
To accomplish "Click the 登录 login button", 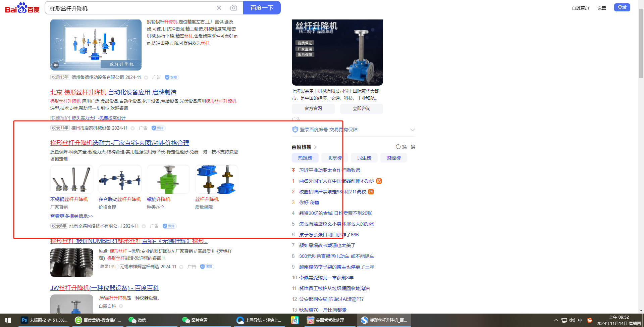I will click(622, 7).
